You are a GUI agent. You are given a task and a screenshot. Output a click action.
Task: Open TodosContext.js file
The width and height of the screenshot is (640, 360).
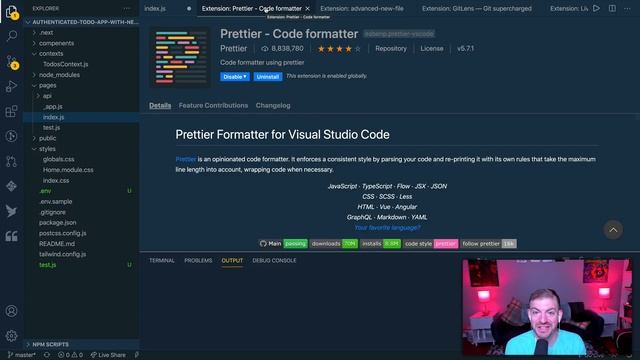81,64
